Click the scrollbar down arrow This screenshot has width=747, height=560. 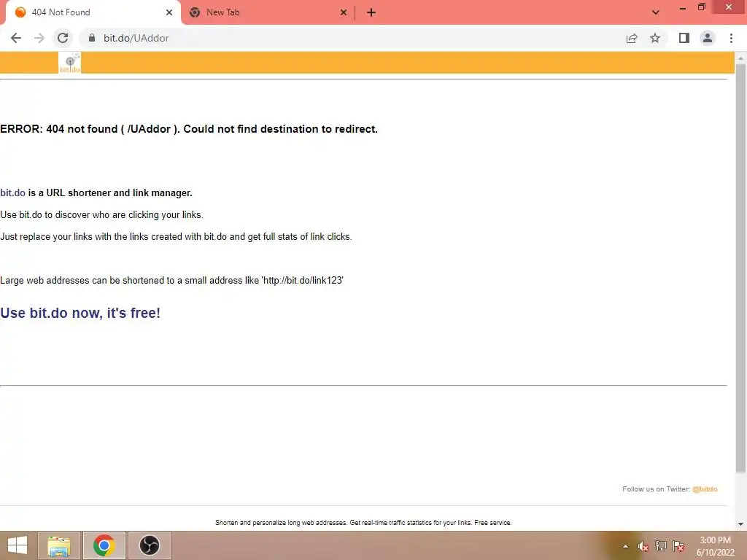(x=740, y=524)
